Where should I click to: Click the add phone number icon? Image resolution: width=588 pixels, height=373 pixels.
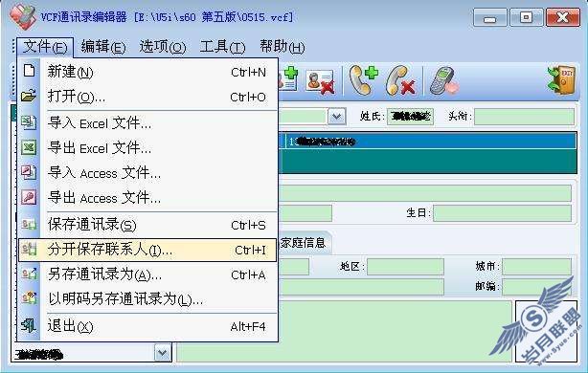363,79
